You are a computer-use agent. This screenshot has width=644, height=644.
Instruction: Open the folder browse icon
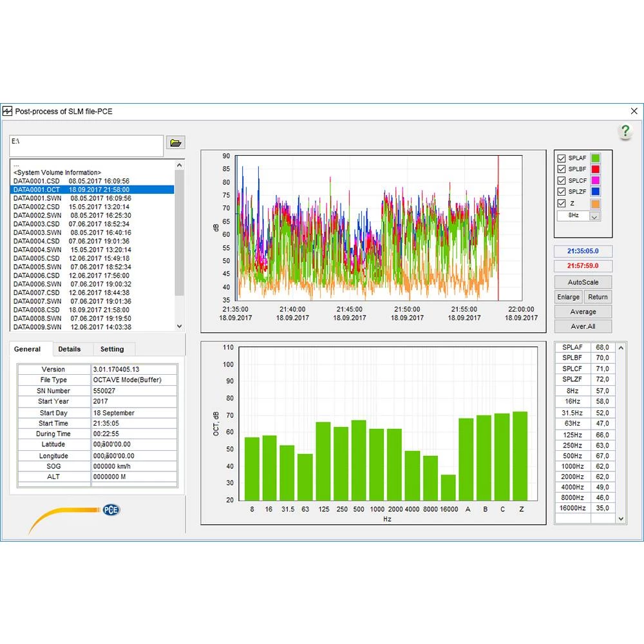click(x=175, y=143)
